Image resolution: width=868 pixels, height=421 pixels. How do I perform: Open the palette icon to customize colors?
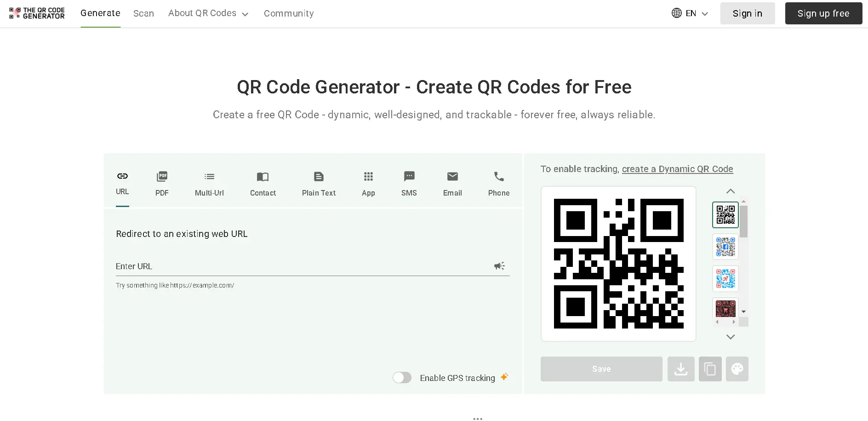(737, 369)
